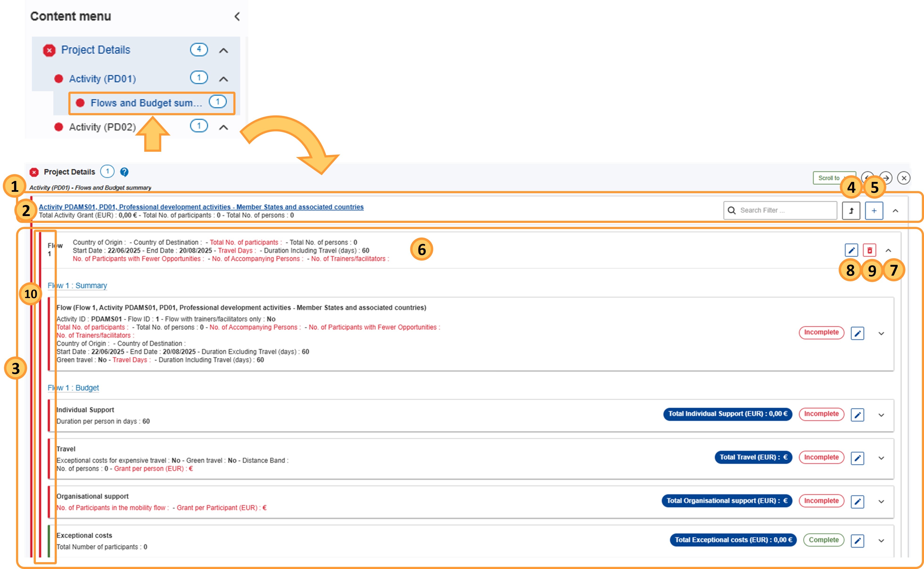Click the Total Organisational support (EUR) badge

click(x=727, y=501)
